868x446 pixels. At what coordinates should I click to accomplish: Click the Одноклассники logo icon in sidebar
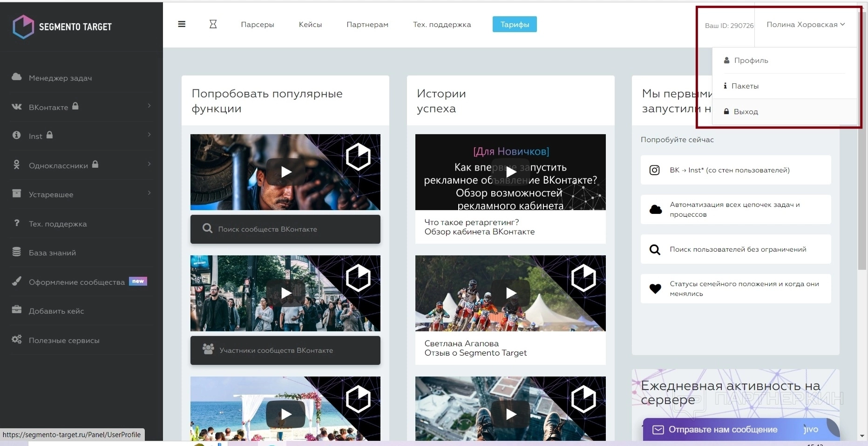17,165
